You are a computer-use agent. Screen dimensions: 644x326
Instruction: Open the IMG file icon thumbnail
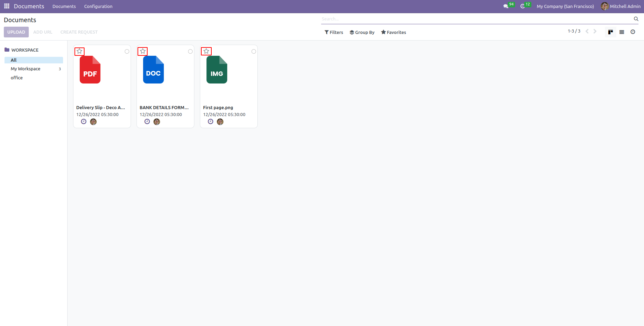coord(217,70)
